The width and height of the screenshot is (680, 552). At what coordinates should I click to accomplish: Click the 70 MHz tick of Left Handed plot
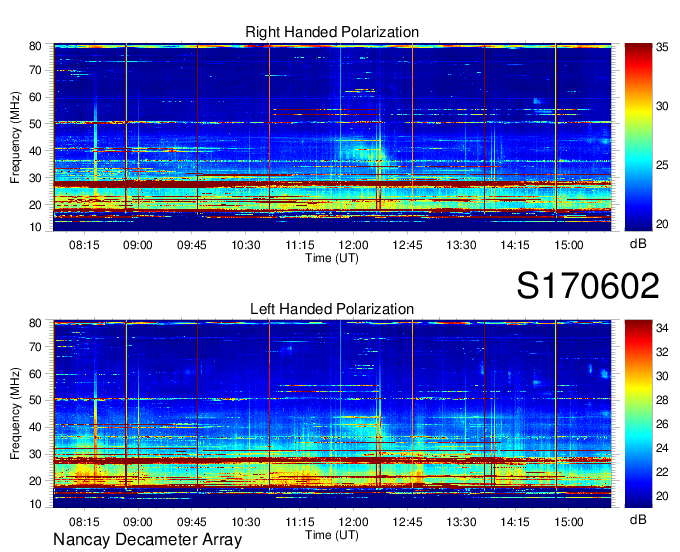coord(35,347)
